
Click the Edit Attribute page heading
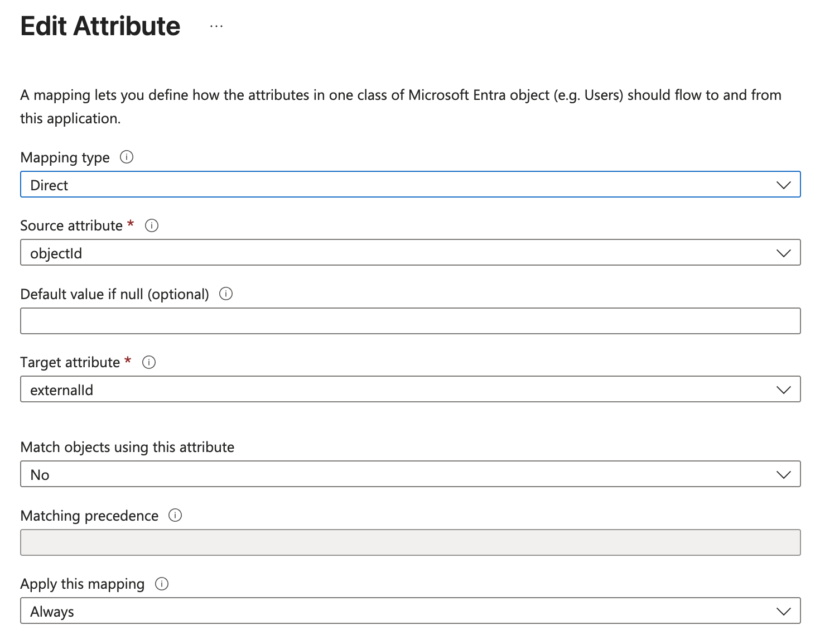tap(100, 26)
